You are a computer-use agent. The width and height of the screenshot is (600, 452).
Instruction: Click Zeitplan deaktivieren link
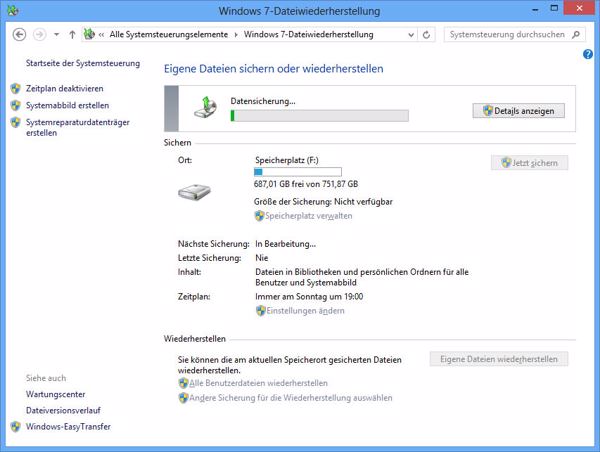coord(65,88)
